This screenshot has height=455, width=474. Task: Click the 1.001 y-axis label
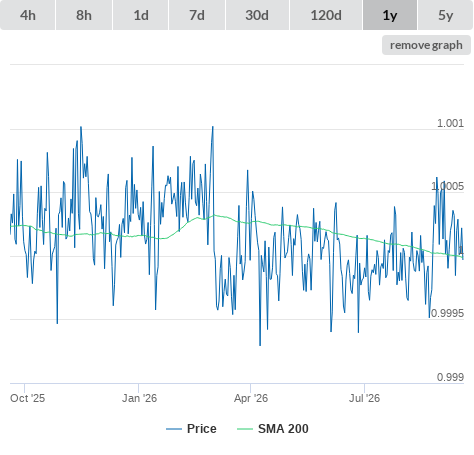[450, 123]
